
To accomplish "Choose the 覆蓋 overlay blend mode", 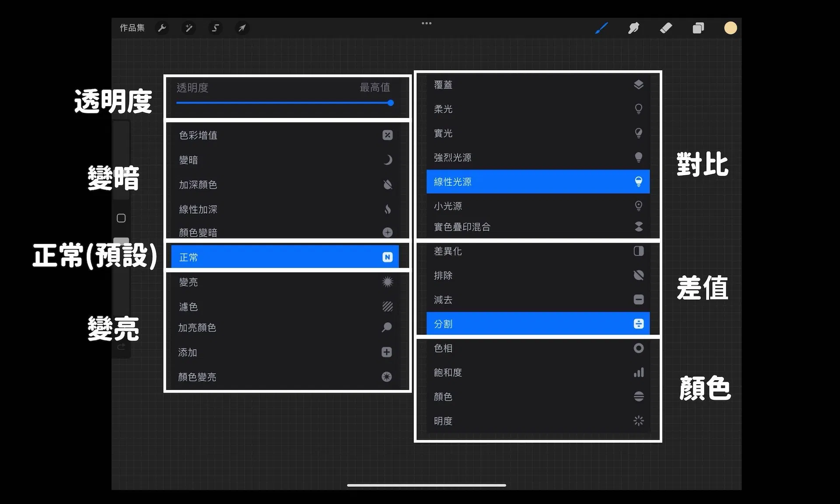I will click(538, 85).
